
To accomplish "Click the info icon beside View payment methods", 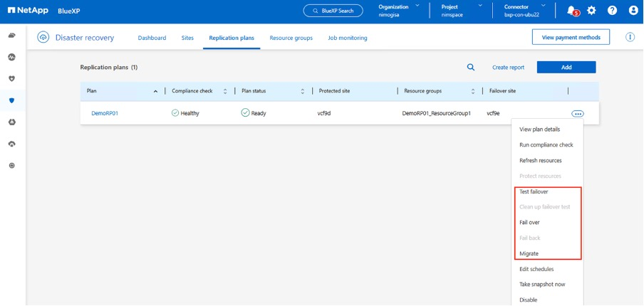I will (x=630, y=37).
